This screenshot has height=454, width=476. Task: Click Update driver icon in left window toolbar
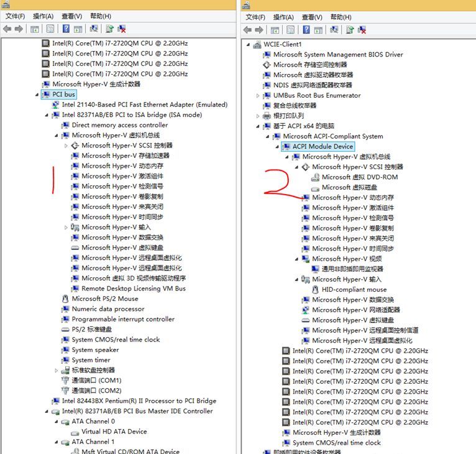[109, 29]
